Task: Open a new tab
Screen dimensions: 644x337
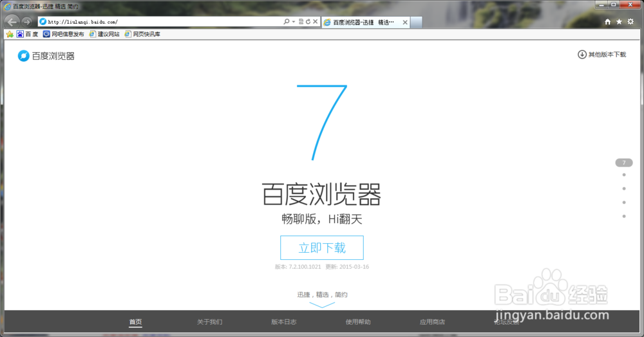Action: [x=417, y=22]
